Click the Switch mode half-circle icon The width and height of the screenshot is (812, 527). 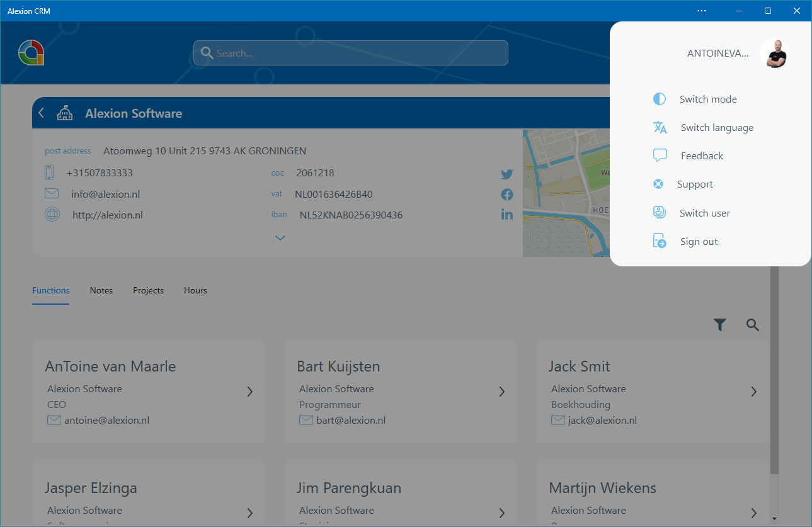[x=660, y=99]
